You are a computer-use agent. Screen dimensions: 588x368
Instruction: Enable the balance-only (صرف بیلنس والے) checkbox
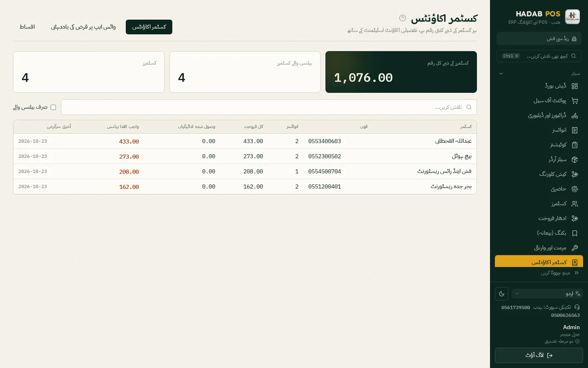(x=53, y=107)
